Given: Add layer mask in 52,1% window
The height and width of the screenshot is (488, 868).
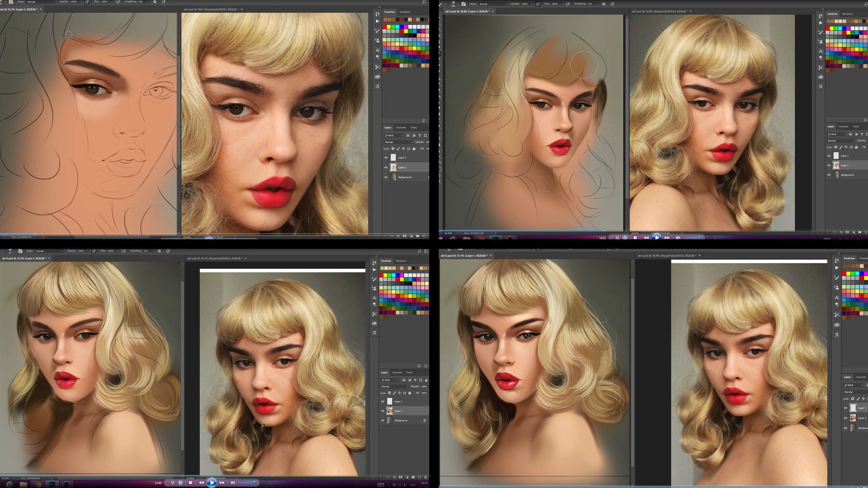Looking at the screenshot, I should [405, 236].
